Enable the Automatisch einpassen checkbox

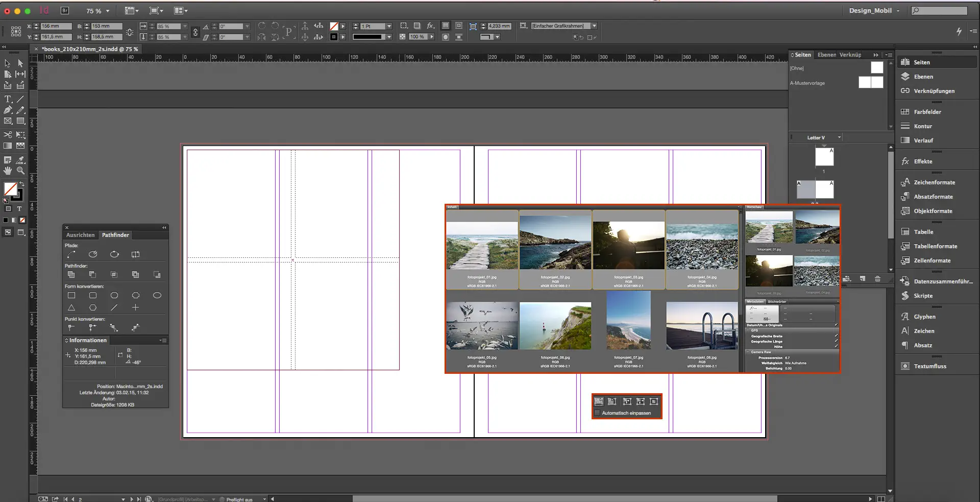click(x=597, y=413)
